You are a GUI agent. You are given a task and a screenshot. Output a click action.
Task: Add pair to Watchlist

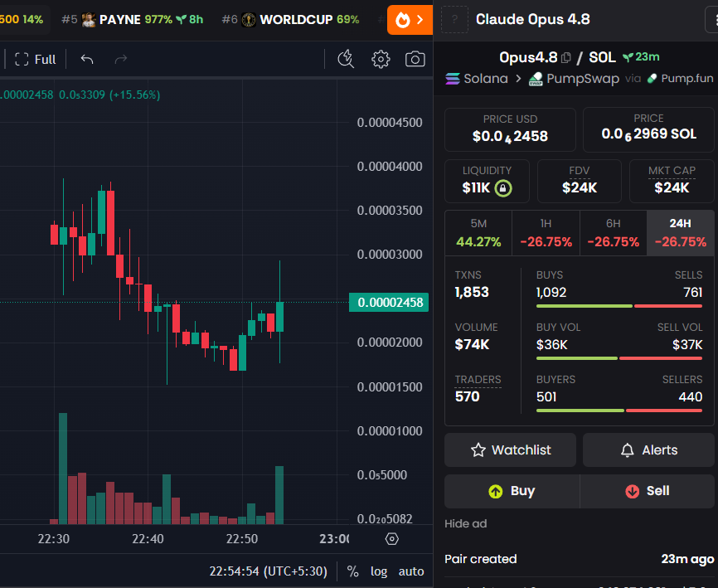[x=510, y=450]
